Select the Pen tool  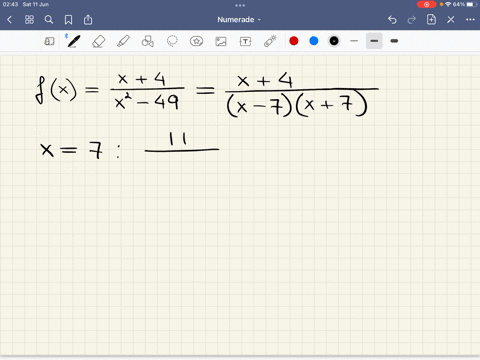click(x=73, y=41)
